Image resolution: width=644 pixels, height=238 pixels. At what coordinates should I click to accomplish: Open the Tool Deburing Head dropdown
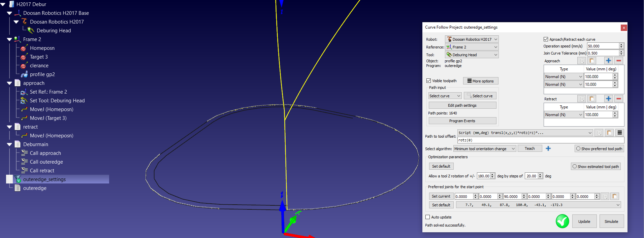click(472, 55)
